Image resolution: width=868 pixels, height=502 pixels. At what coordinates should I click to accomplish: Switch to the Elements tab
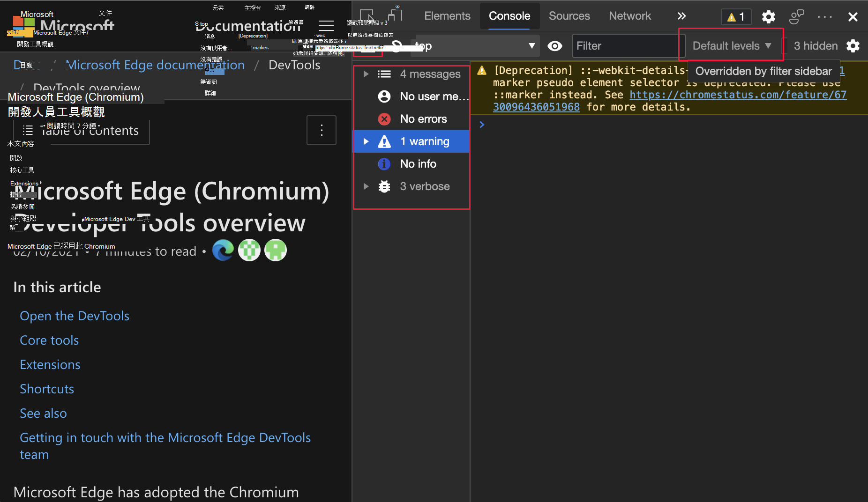tap(447, 16)
